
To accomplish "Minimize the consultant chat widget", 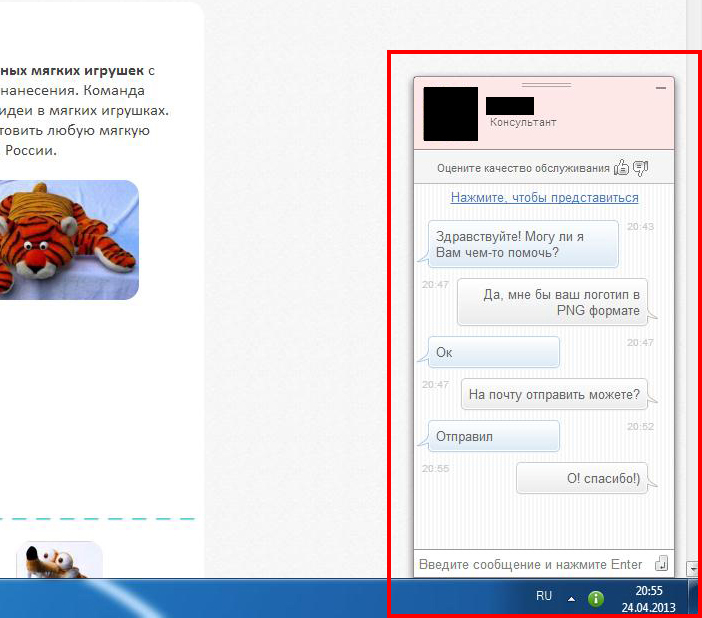I will click(661, 88).
